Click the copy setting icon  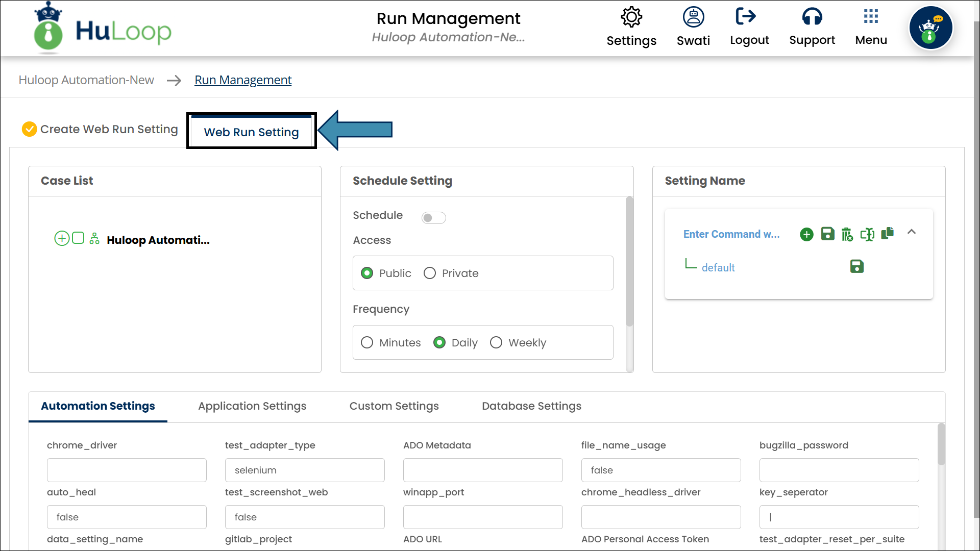[x=888, y=233]
